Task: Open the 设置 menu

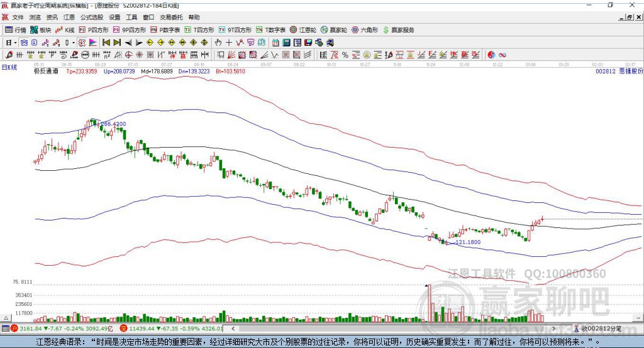Action: [114, 17]
